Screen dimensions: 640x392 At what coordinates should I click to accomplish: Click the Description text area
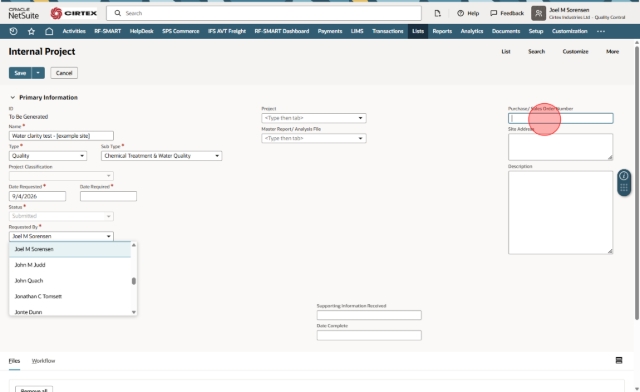560,212
